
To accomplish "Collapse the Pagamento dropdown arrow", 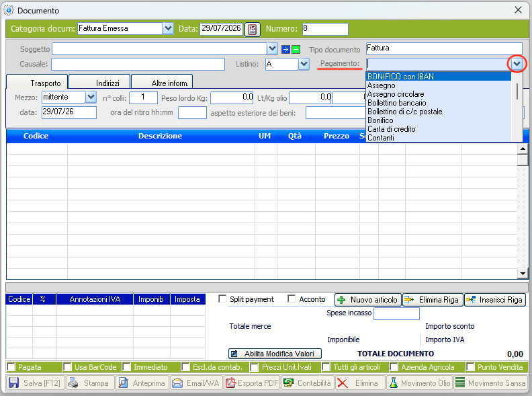I will tap(517, 64).
